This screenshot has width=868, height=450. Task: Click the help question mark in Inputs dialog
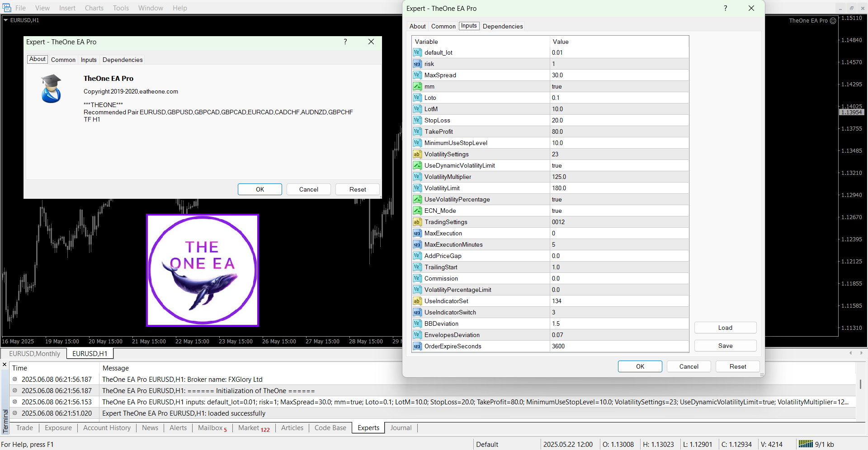tap(726, 8)
